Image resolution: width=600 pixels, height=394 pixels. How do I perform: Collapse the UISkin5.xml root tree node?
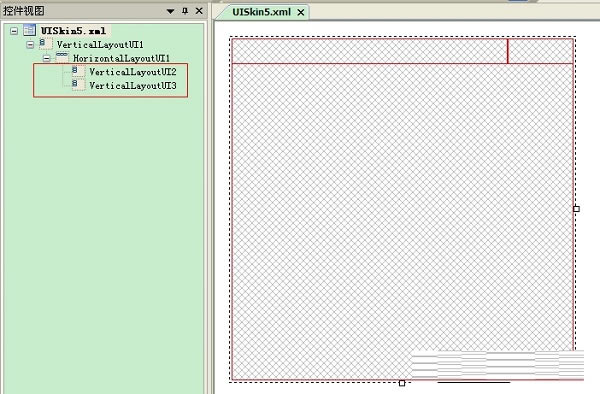tap(14, 31)
